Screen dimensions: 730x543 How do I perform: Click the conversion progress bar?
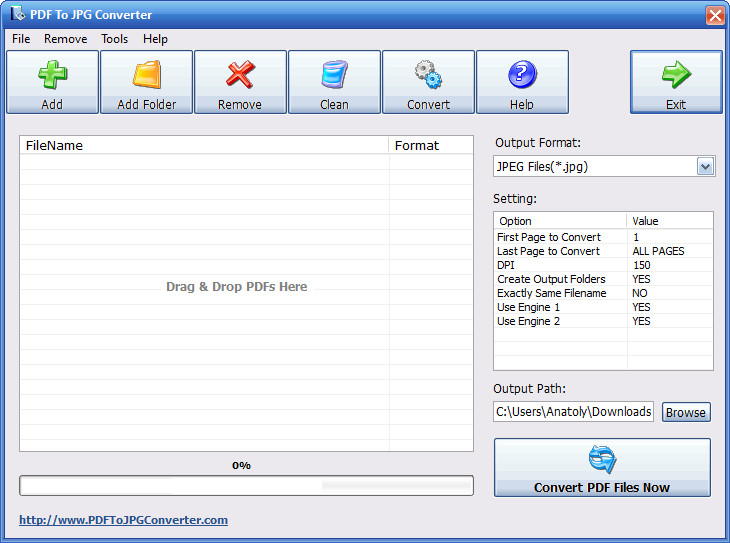(246, 485)
